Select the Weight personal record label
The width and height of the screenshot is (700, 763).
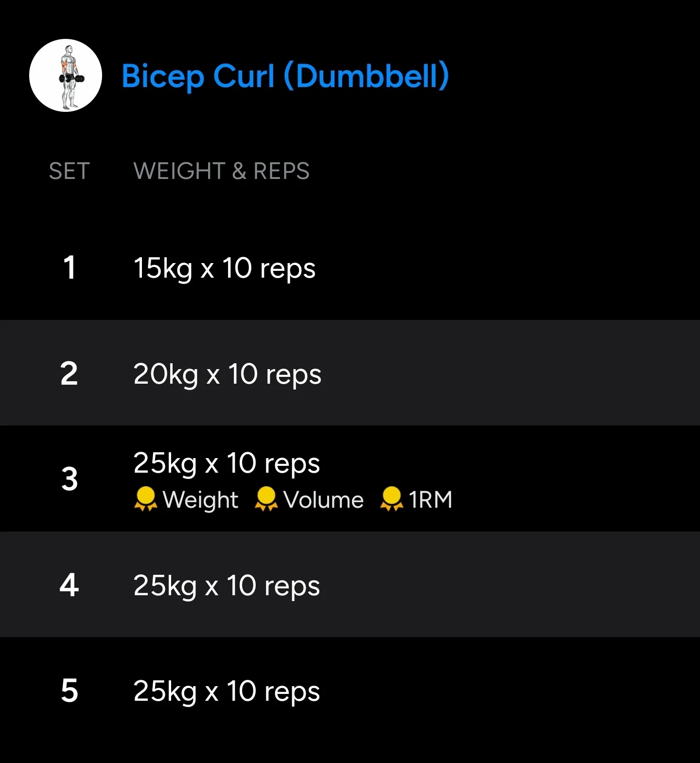tap(200, 500)
